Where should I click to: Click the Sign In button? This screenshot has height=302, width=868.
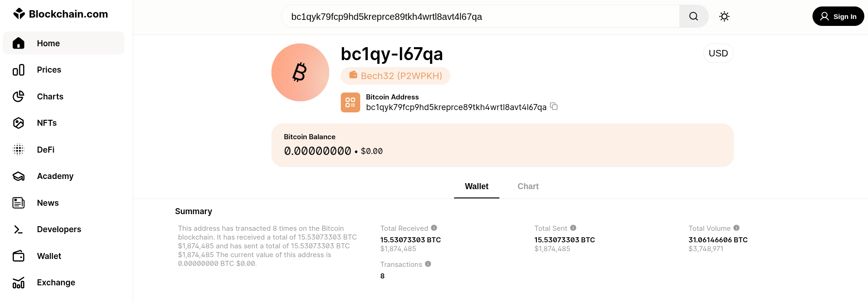coord(838,17)
